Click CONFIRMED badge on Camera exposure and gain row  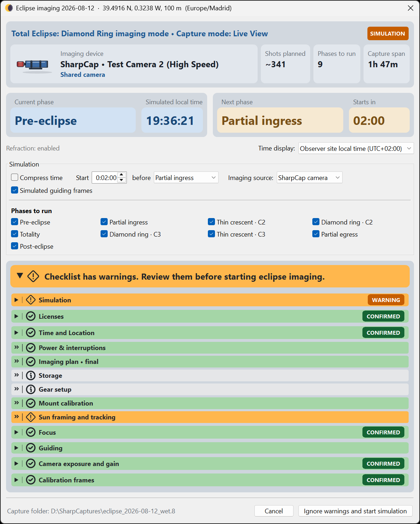(383, 464)
